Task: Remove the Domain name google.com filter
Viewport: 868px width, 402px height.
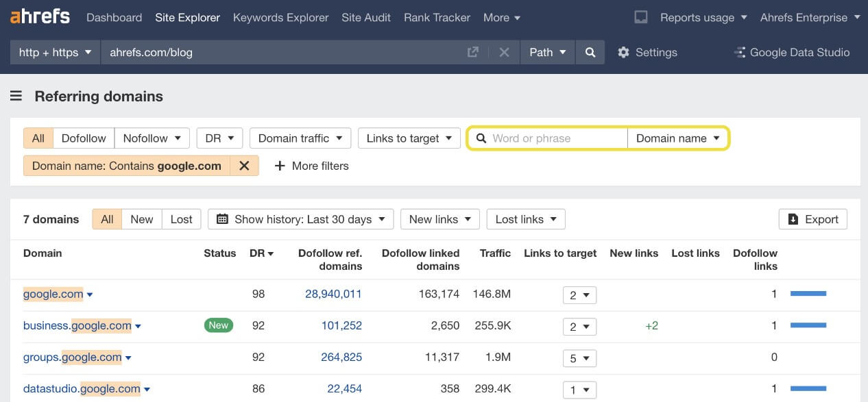Action: 243,166
